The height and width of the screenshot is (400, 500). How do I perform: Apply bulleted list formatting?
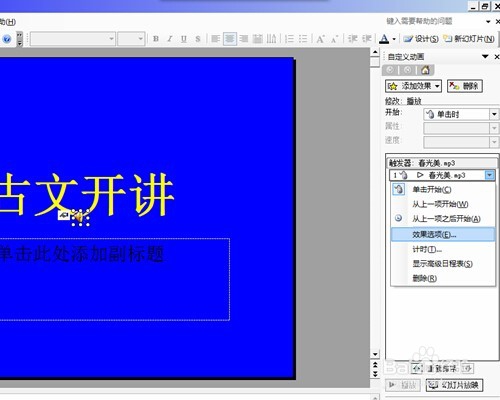[303, 39]
